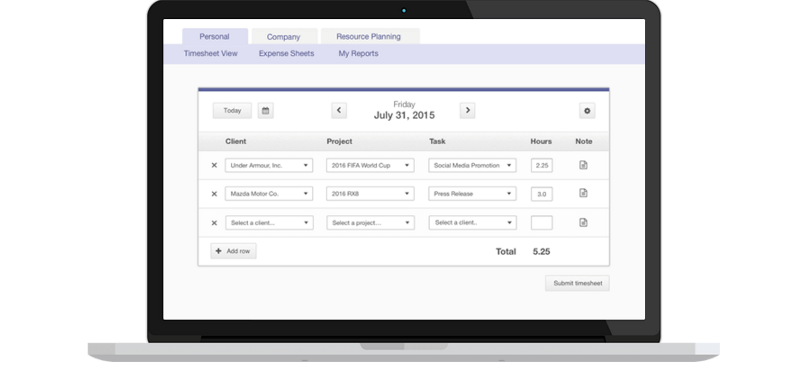This screenshot has width=806, height=371.
Task: Remove the Under Armour, Inc. row
Action: click(x=214, y=165)
